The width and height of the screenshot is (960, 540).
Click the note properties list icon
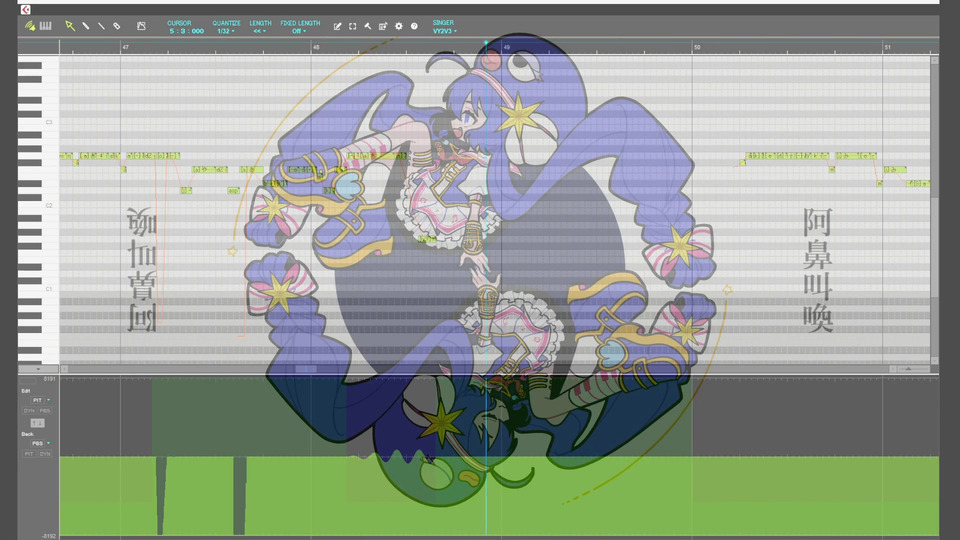pos(383,26)
